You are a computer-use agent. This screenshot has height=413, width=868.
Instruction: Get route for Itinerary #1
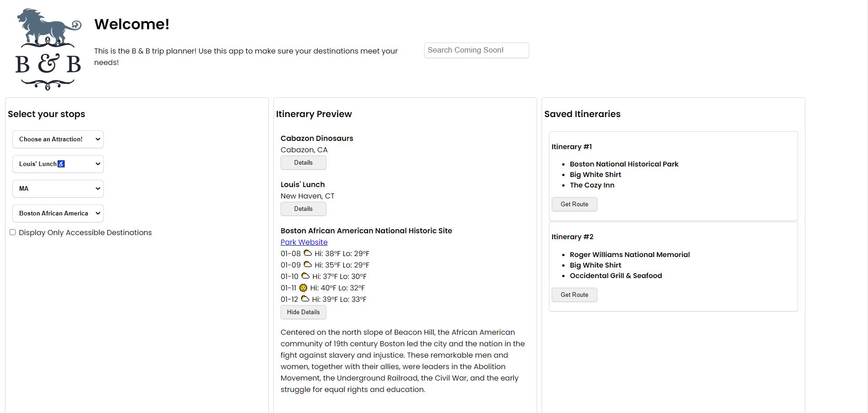click(574, 204)
